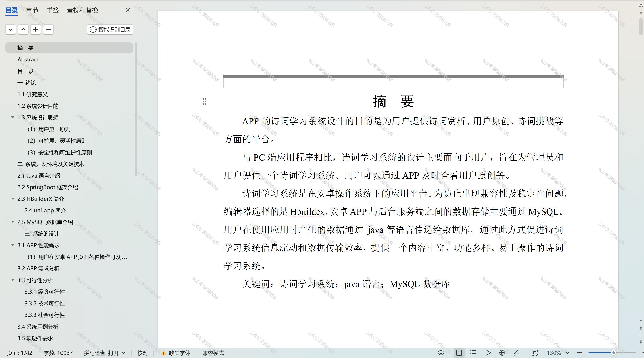Click the next page double-arrow button
This screenshot has width=644, height=358.
pyautogui.click(x=641, y=342)
